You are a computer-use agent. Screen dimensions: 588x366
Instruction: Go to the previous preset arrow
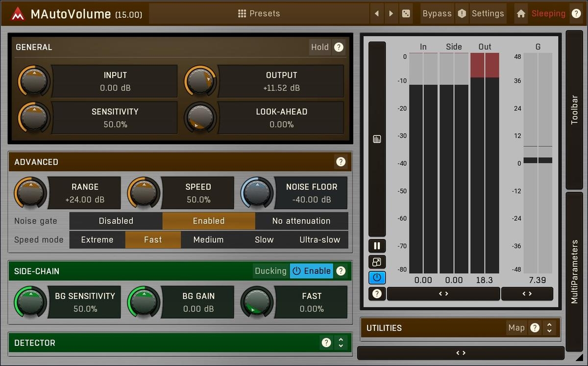(376, 14)
